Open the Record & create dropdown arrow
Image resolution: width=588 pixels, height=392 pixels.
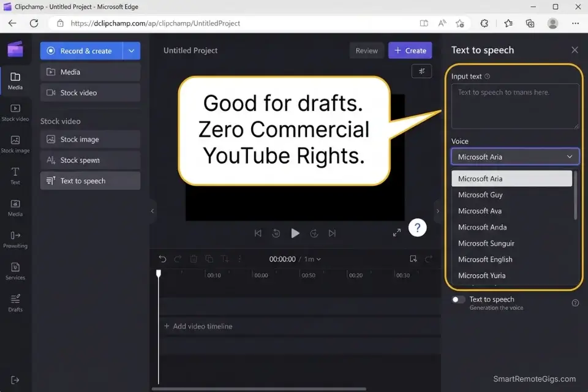point(131,51)
